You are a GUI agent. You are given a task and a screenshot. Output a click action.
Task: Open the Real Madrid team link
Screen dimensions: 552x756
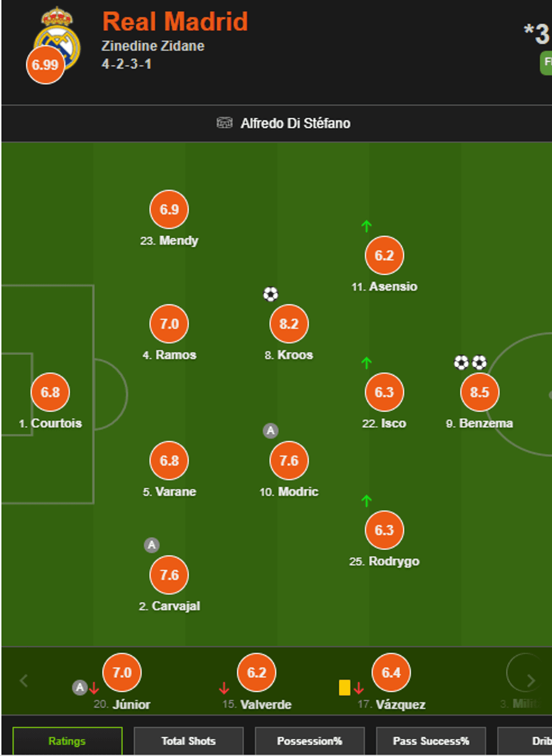pyautogui.click(x=175, y=22)
